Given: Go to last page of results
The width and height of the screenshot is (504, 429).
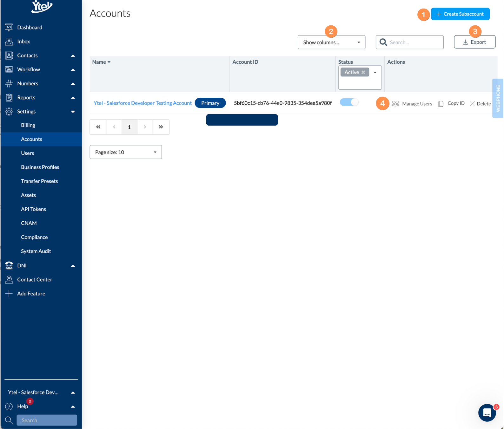Looking at the screenshot, I should [x=161, y=127].
